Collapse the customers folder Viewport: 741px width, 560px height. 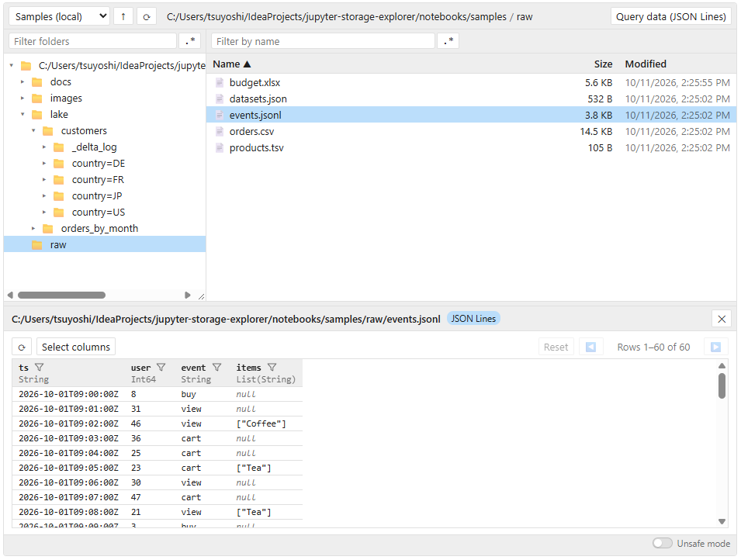point(33,131)
